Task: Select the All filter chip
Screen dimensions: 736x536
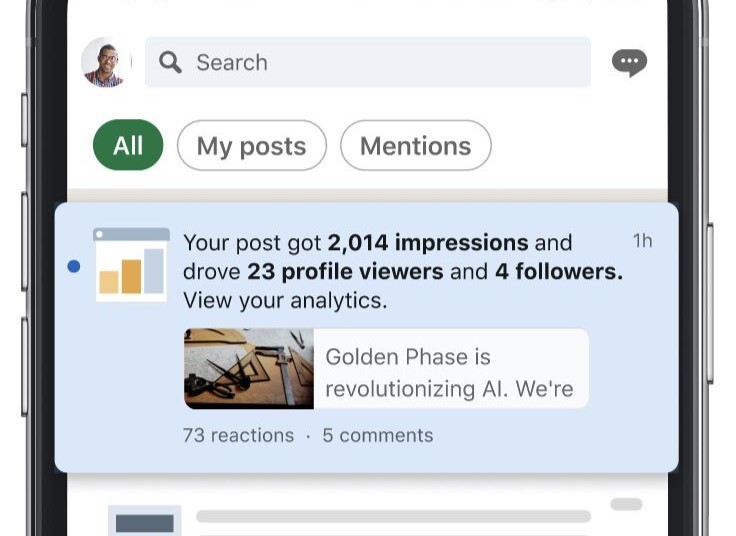Action: pyautogui.click(x=128, y=146)
